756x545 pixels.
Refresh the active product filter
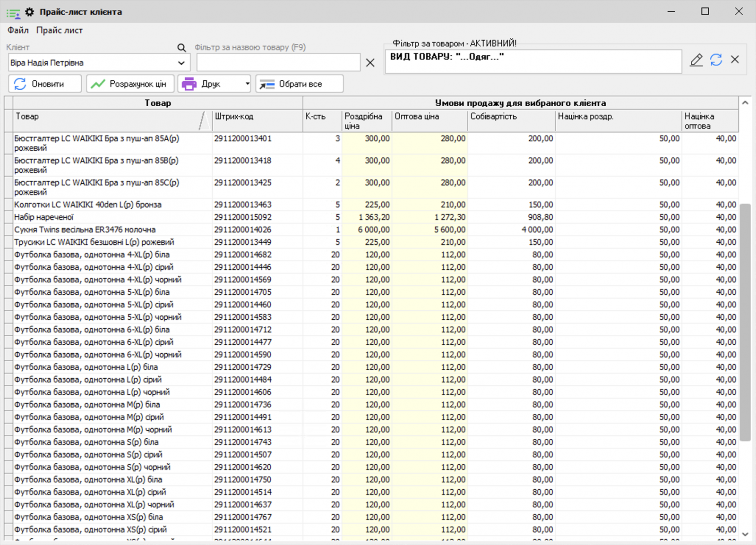[716, 60]
